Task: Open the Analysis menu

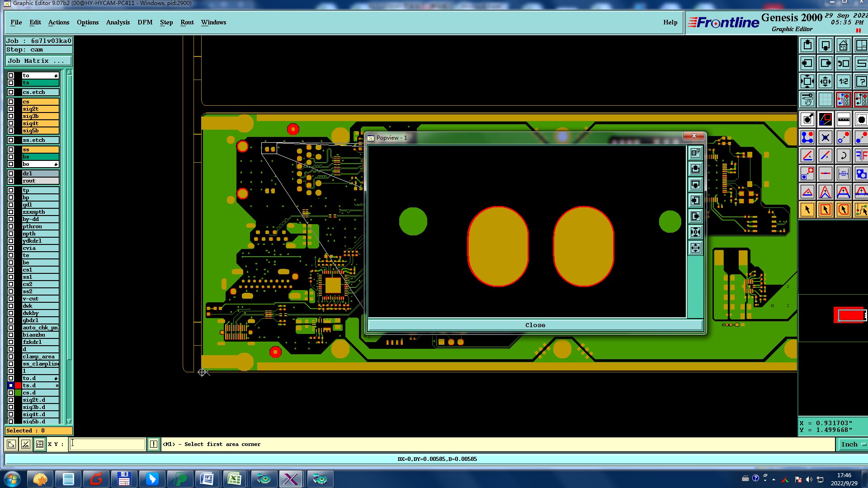Action: (x=118, y=22)
